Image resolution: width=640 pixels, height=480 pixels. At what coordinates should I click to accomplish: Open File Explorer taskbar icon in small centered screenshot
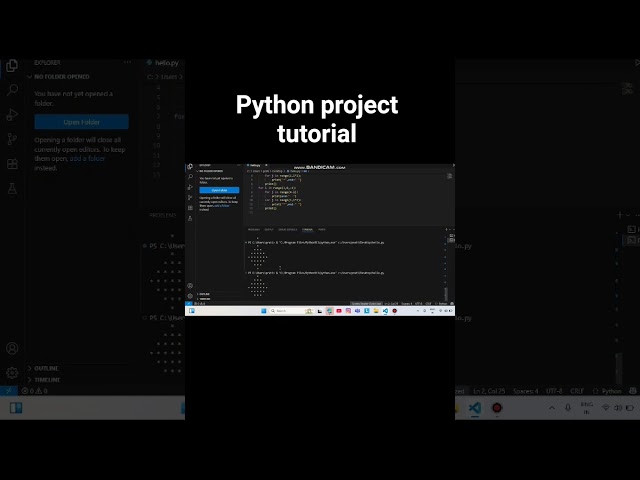[376, 311]
